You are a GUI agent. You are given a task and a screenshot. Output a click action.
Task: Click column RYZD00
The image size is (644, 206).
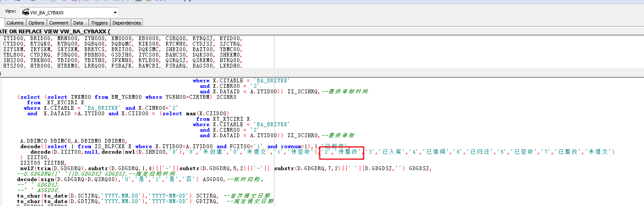(230, 38)
